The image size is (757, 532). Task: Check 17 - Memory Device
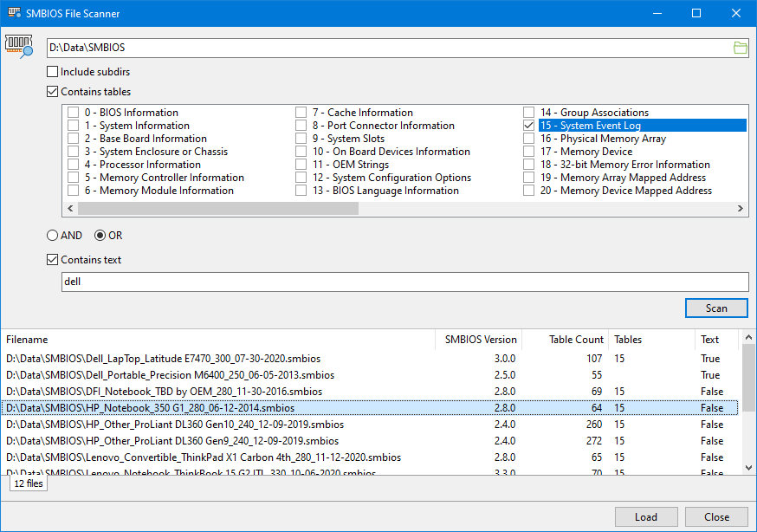(528, 152)
